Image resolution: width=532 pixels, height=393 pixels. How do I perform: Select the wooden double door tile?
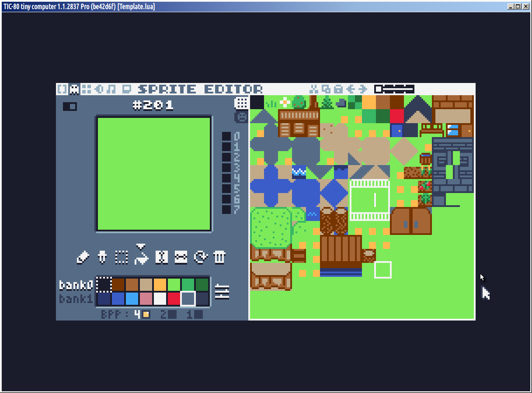(411, 221)
